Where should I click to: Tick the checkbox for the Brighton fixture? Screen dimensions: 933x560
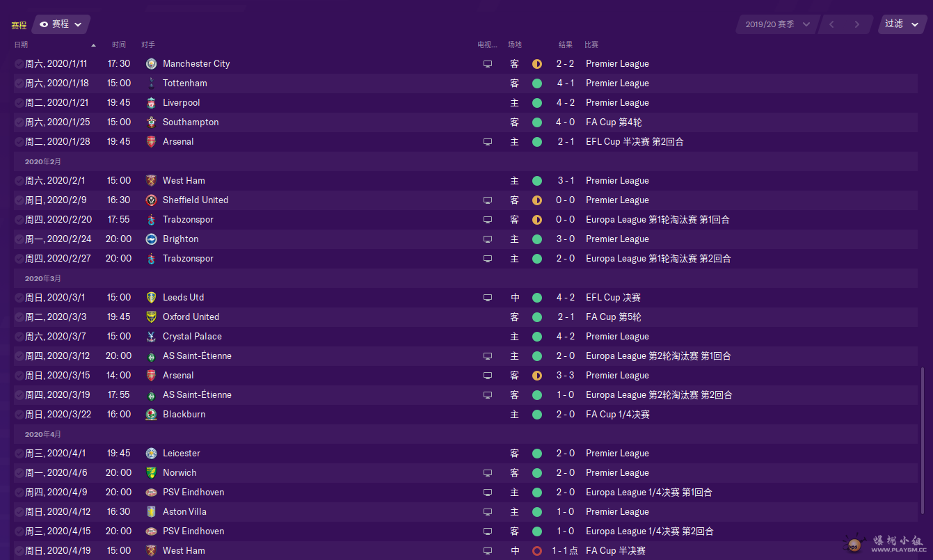click(19, 239)
